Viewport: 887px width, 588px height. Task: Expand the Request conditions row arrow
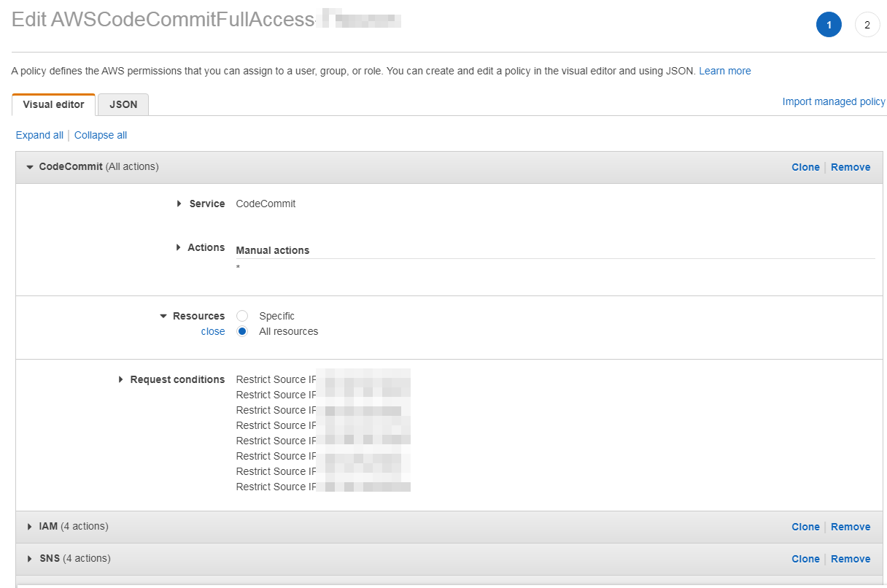tap(120, 379)
